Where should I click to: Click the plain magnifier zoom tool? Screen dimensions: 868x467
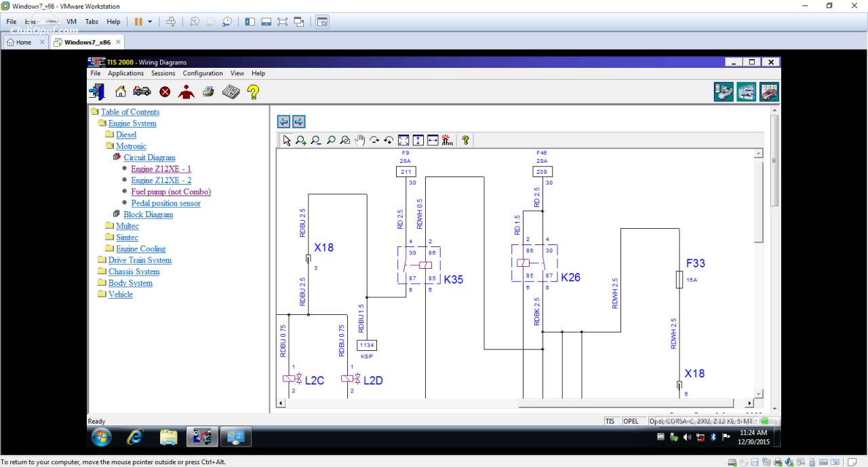click(331, 141)
